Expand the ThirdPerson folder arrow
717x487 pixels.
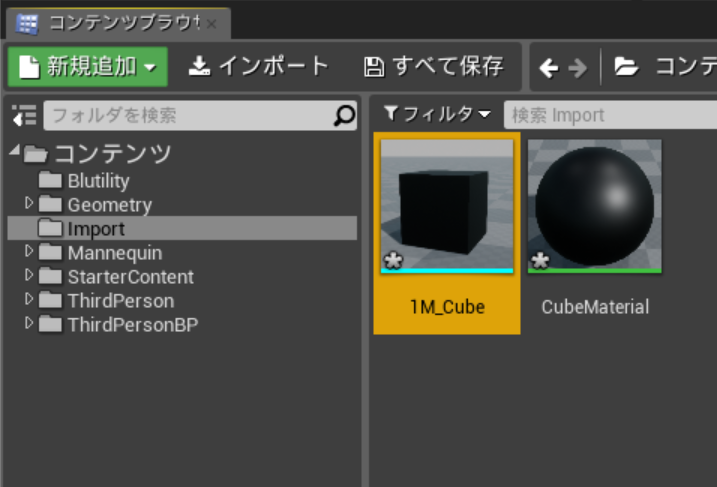(29, 299)
